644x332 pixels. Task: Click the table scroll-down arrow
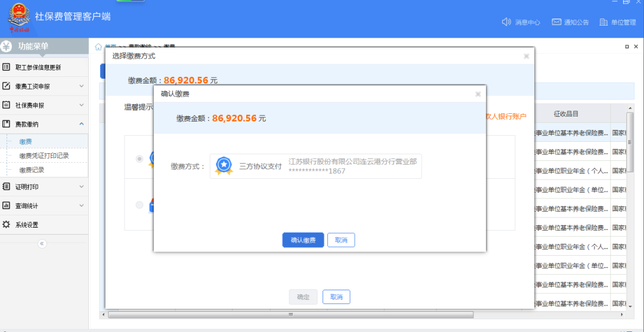click(x=630, y=306)
